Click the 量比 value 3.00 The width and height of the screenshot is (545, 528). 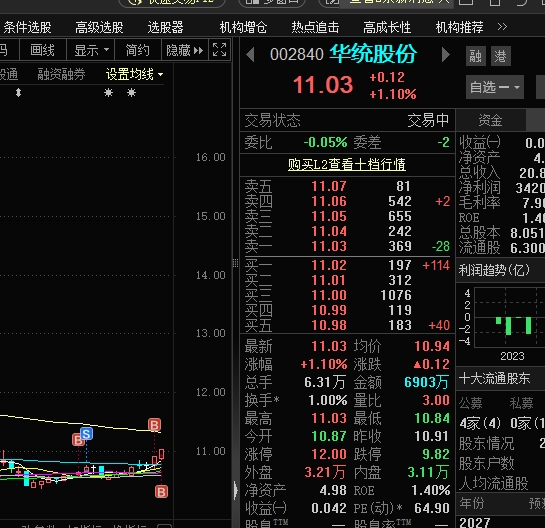click(436, 400)
